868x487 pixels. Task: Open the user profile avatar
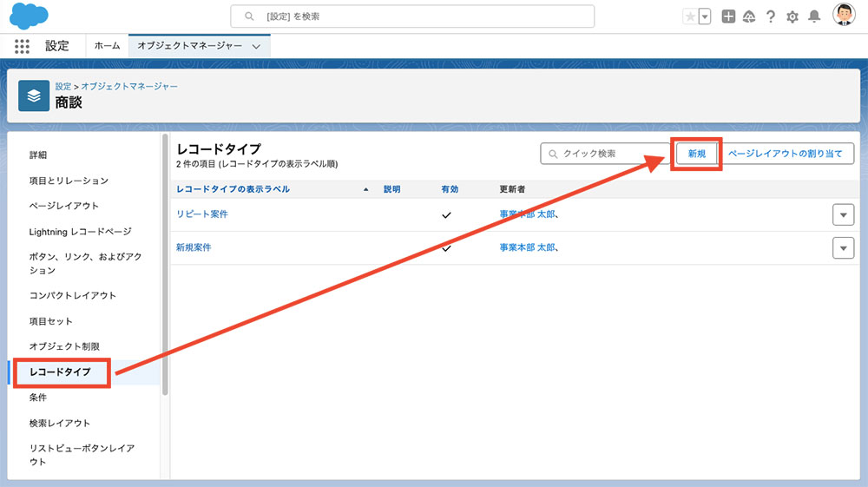click(844, 15)
